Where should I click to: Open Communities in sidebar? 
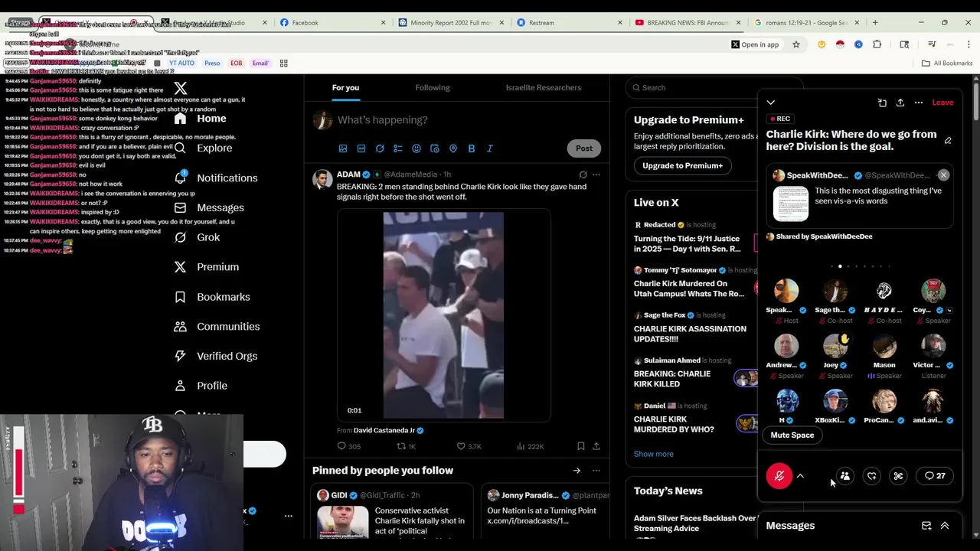[x=217, y=326]
